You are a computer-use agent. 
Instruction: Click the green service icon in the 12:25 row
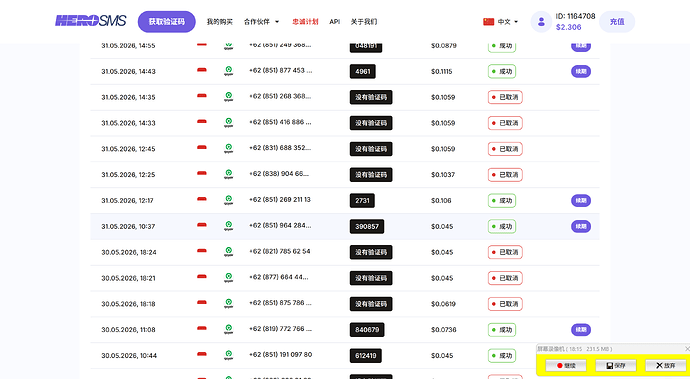pos(228,174)
